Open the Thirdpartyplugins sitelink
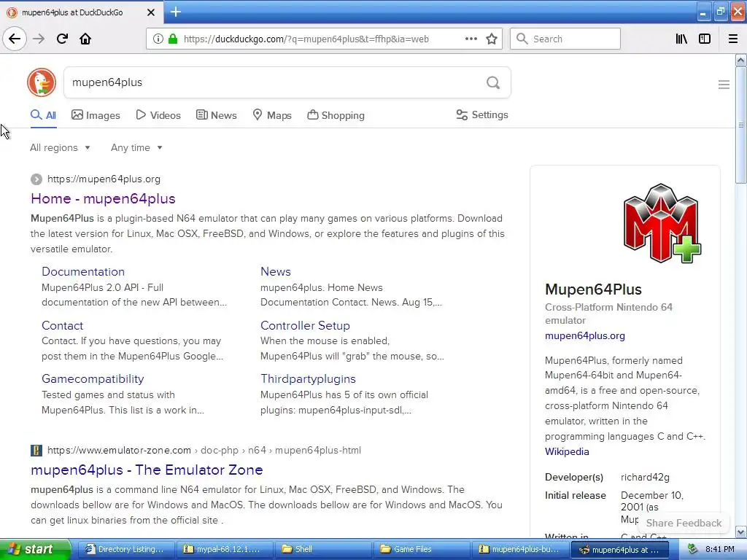 (x=308, y=378)
